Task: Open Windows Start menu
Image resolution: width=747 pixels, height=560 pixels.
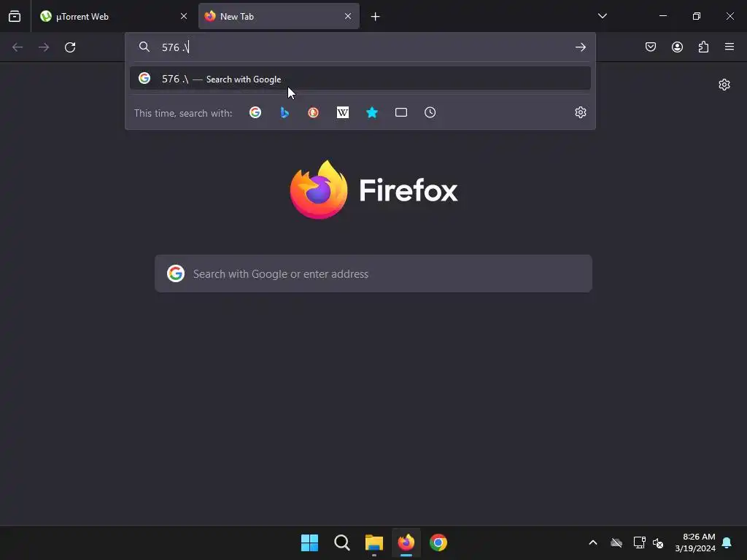Action: 309,542
